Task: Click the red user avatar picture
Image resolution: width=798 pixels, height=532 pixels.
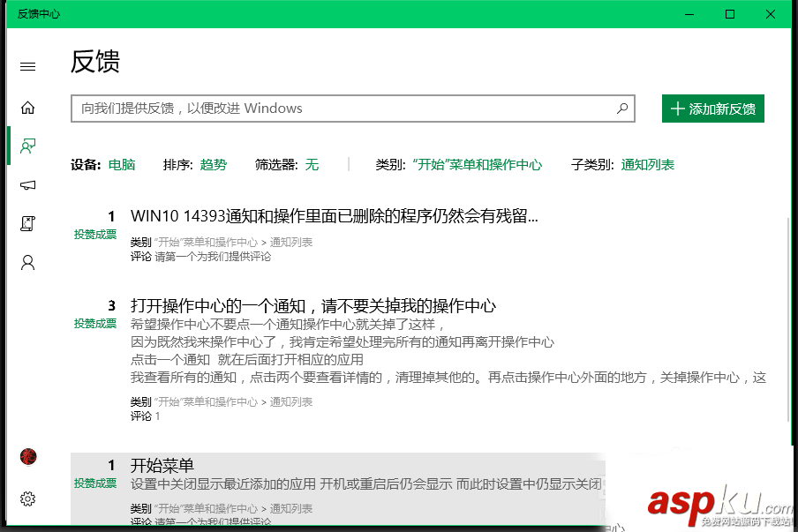Action: pyautogui.click(x=28, y=457)
